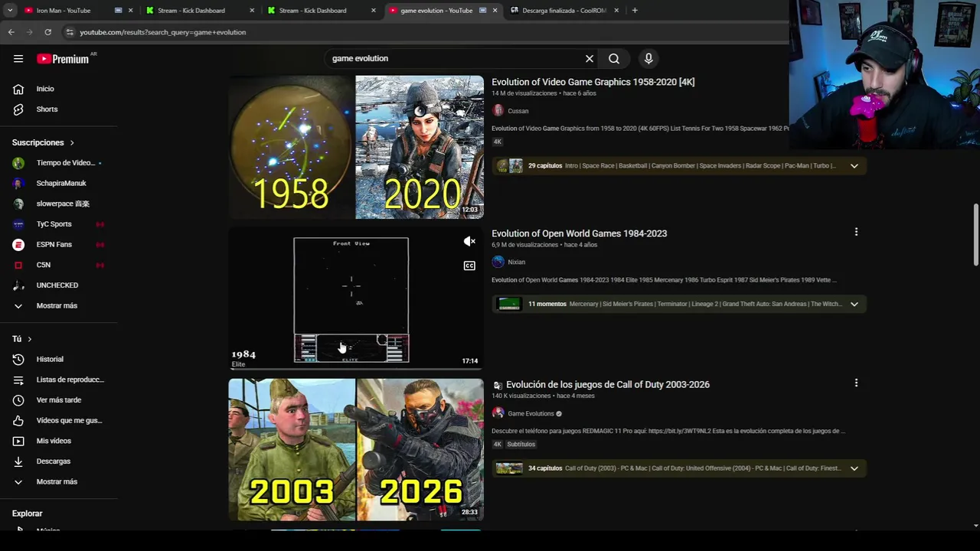Switch to first Stream - Kick Dashboard tab
The image size is (980, 551).
pos(191,11)
